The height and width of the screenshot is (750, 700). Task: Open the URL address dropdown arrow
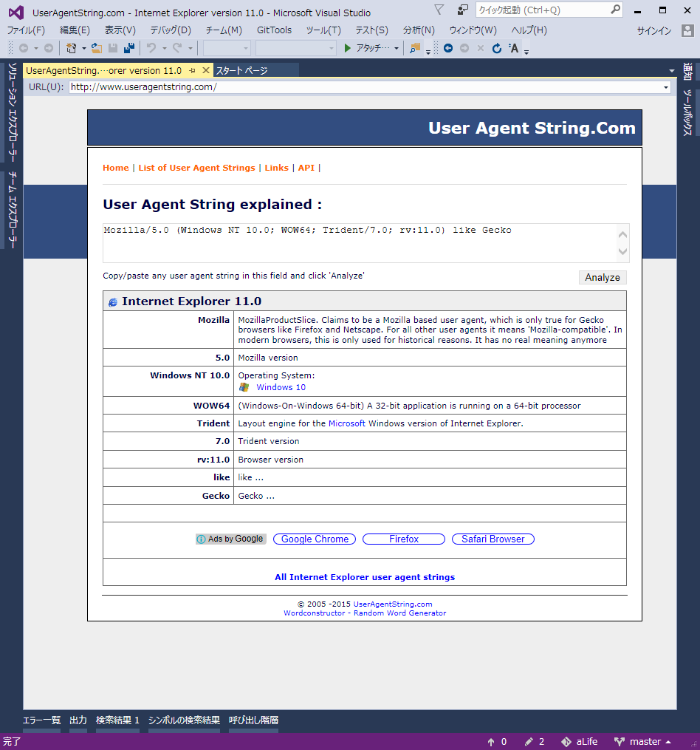(665, 87)
